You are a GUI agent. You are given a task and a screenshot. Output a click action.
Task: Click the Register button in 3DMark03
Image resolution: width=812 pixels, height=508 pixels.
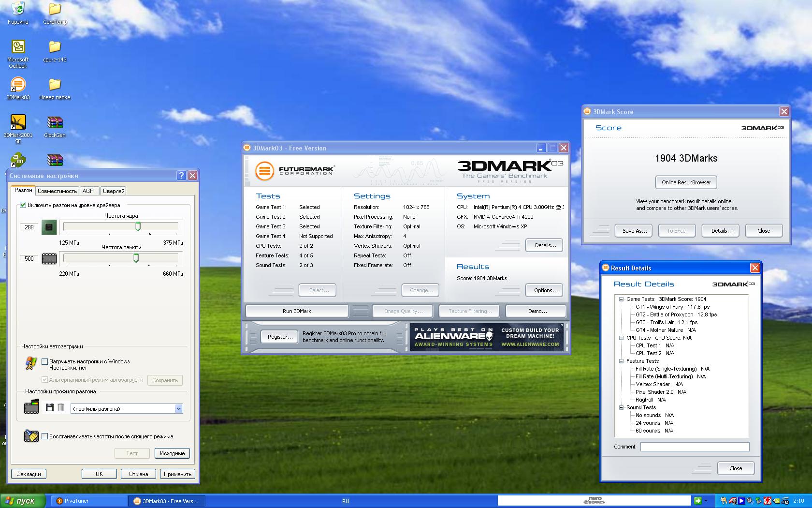tap(280, 337)
